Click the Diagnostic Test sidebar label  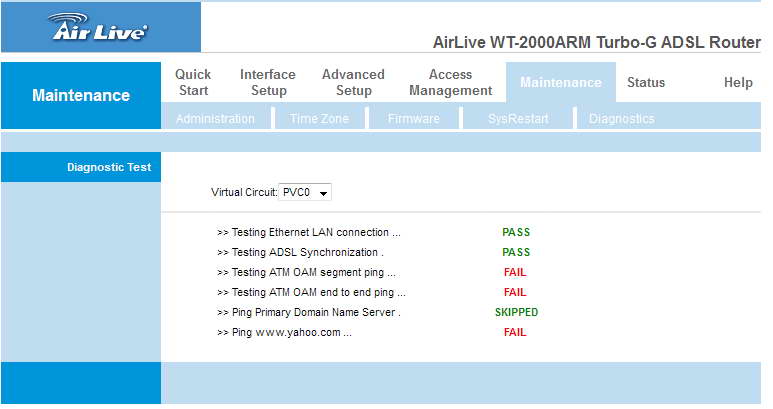point(108,167)
